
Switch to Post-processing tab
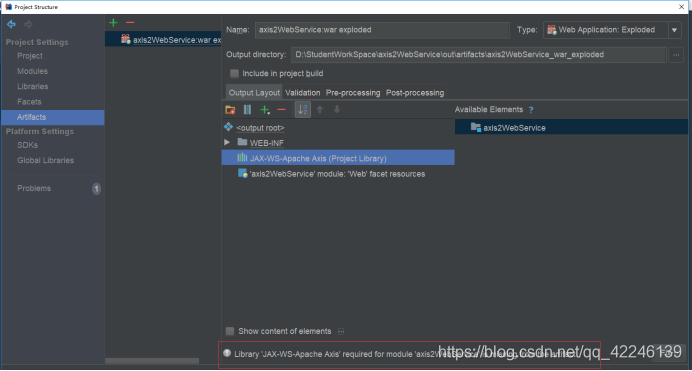[x=415, y=93]
